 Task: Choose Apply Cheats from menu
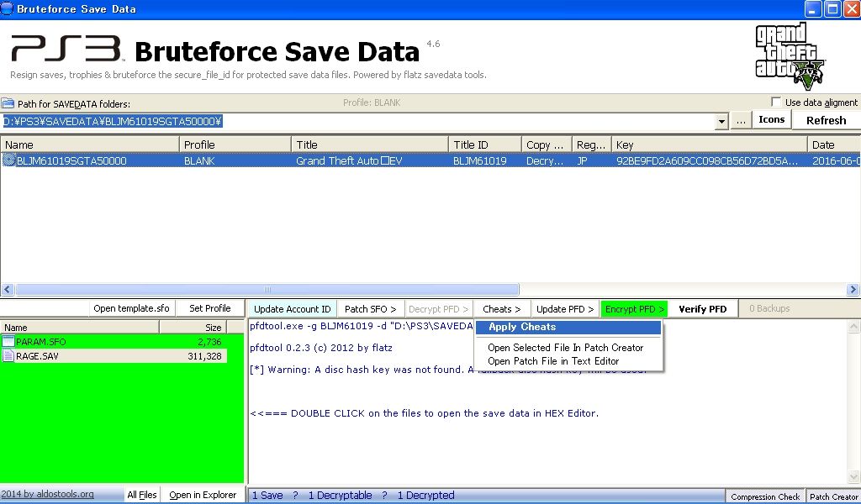click(x=568, y=327)
